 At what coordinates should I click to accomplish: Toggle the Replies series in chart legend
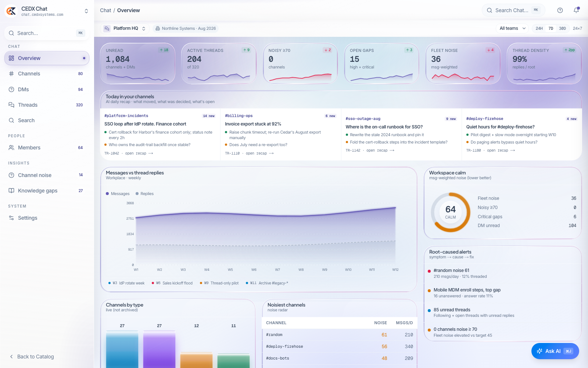coord(144,194)
